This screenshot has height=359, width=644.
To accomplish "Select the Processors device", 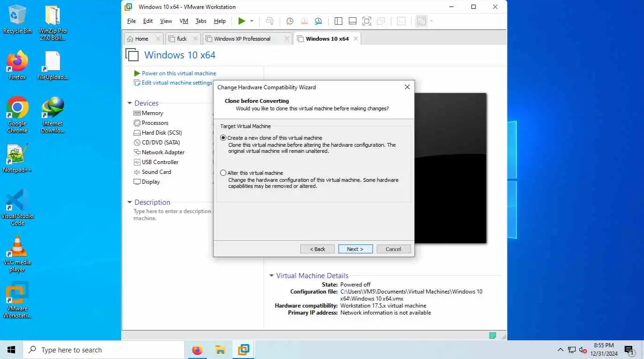I will tap(151, 123).
